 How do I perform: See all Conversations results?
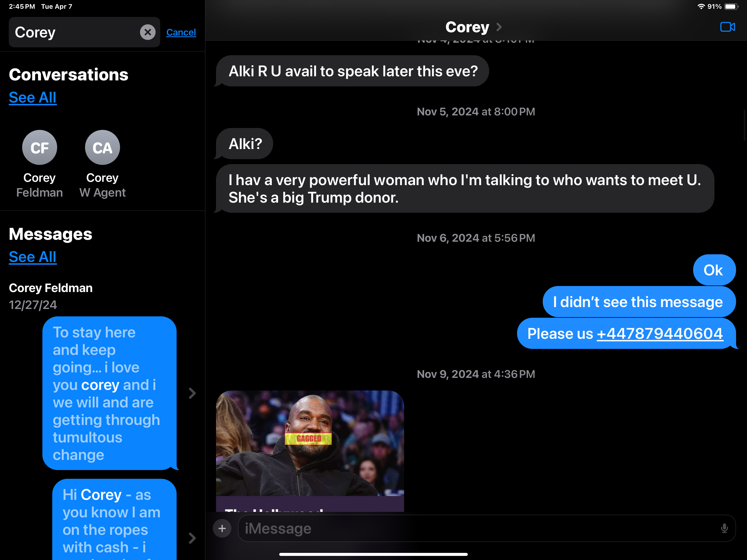pyautogui.click(x=33, y=98)
